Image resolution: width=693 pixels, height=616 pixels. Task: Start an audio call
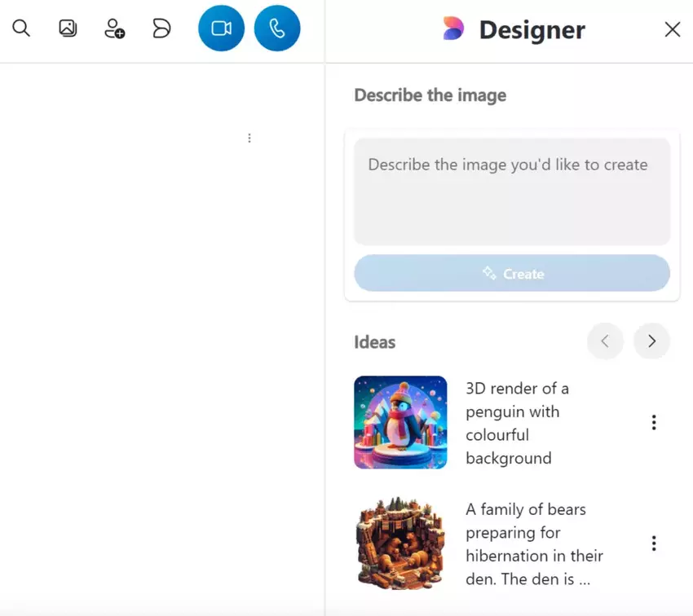[277, 29]
